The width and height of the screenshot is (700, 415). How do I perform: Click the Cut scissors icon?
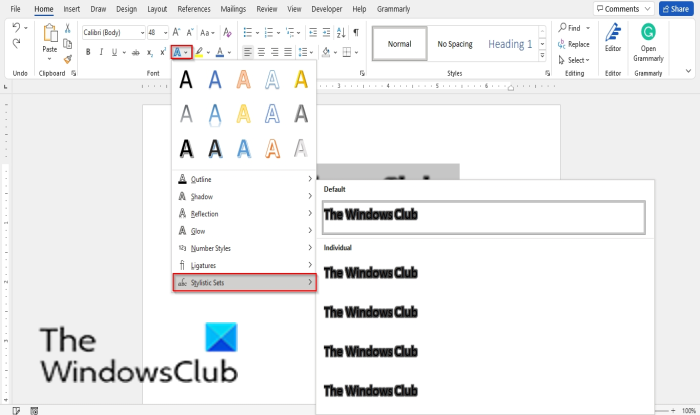click(x=67, y=29)
